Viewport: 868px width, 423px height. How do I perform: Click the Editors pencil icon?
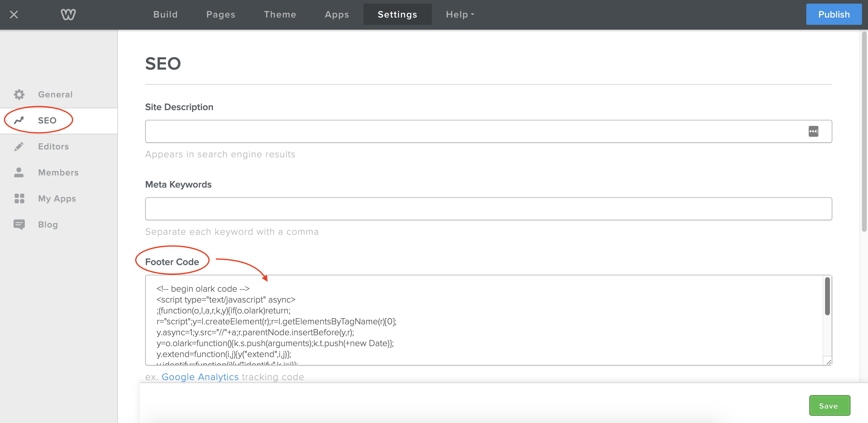tap(19, 147)
